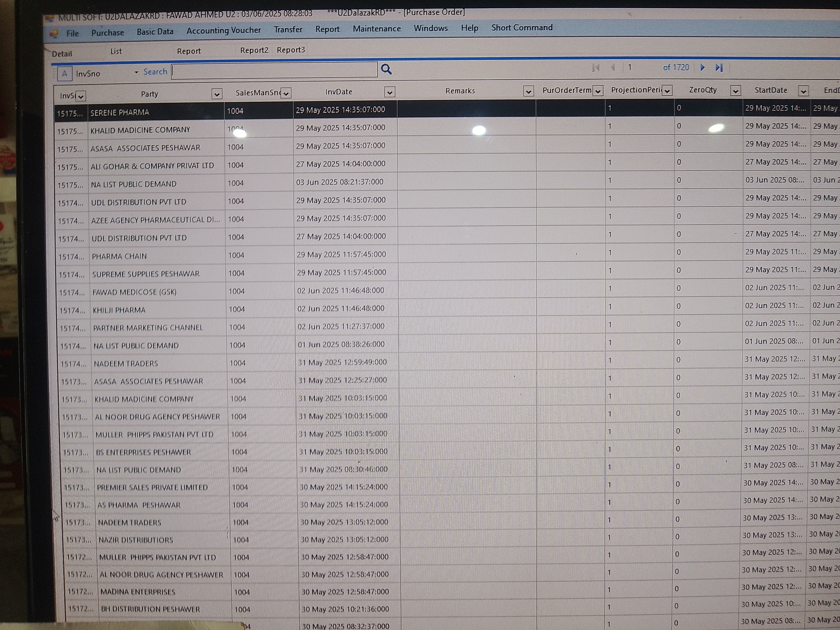Click the magnifier search icon
Image resolution: width=840 pixels, height=630 pixels.
pyautogui.click(x=386, y=69)
